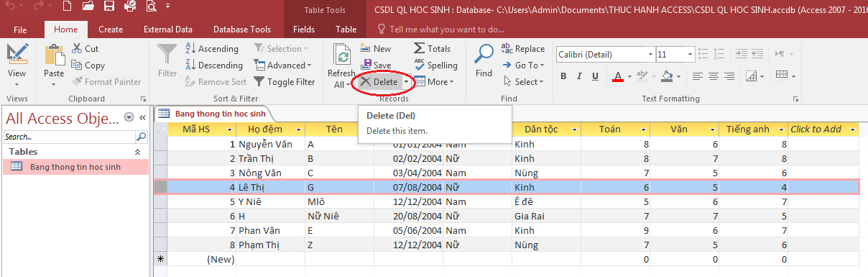Toggle Filter on the table

click(285, 82)
